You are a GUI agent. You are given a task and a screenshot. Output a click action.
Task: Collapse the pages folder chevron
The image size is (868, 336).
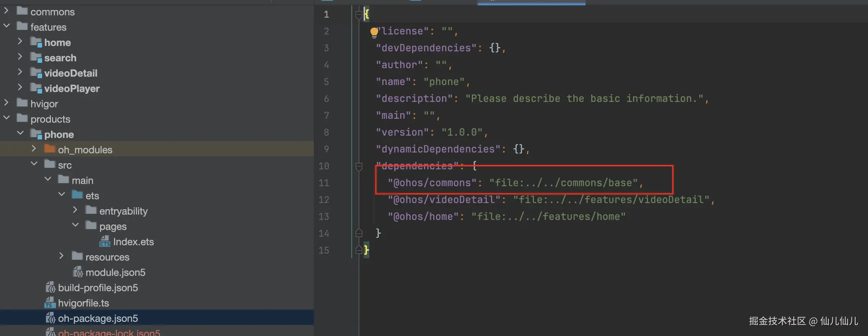(75, 226)
